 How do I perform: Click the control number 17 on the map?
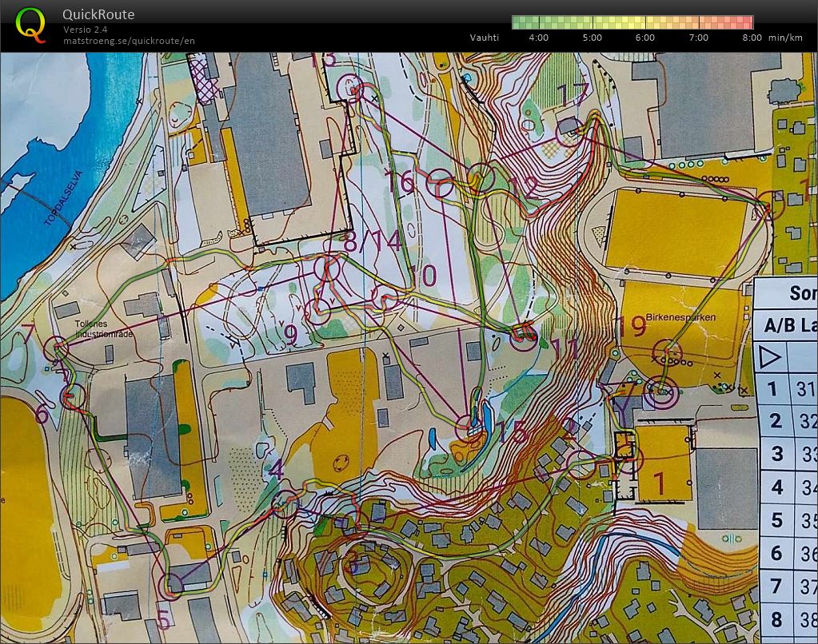[573, 95]
